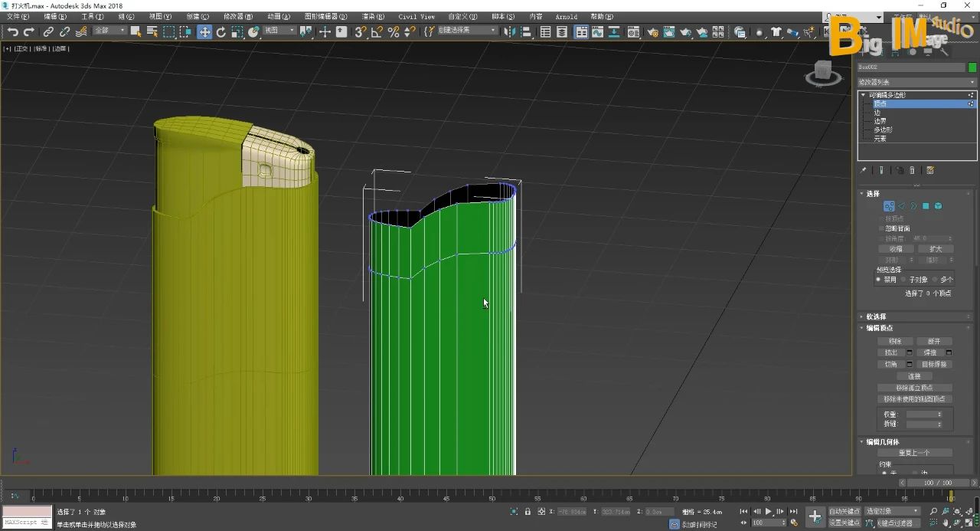Click the Undo arrow in the main toolbar

(x=13, y=31)
